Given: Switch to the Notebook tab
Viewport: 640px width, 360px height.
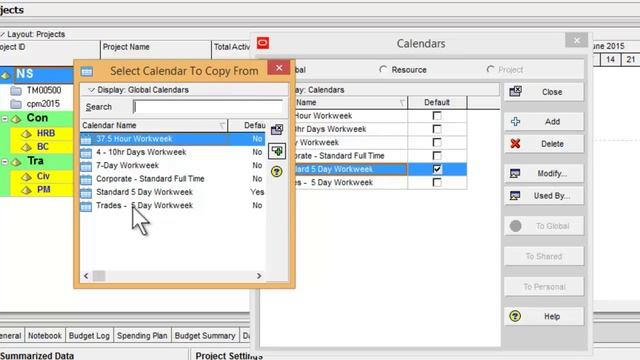Looking at the screenshot, I should coord(44,336).
